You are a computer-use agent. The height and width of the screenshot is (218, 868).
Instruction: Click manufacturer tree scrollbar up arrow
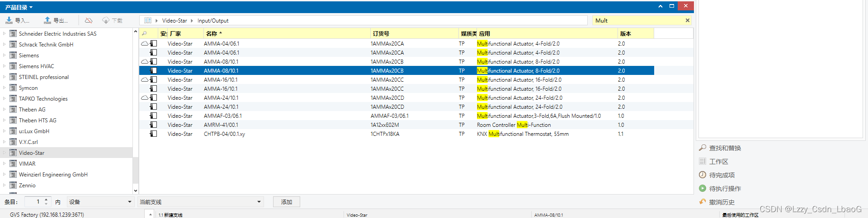tap(135, 32)
